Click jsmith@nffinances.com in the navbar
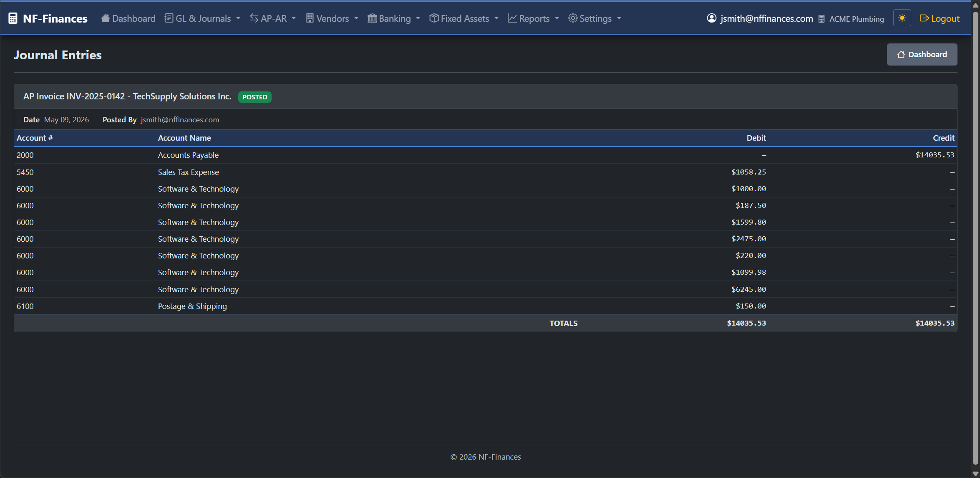The image size is (980, 478). coord(766,18)
